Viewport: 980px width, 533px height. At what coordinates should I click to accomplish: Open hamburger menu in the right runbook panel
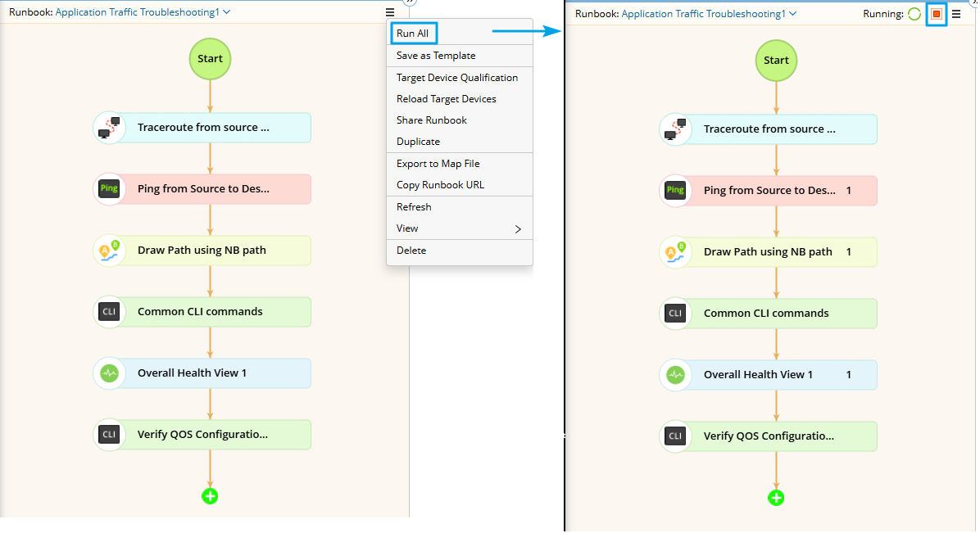tap(956, 14)
